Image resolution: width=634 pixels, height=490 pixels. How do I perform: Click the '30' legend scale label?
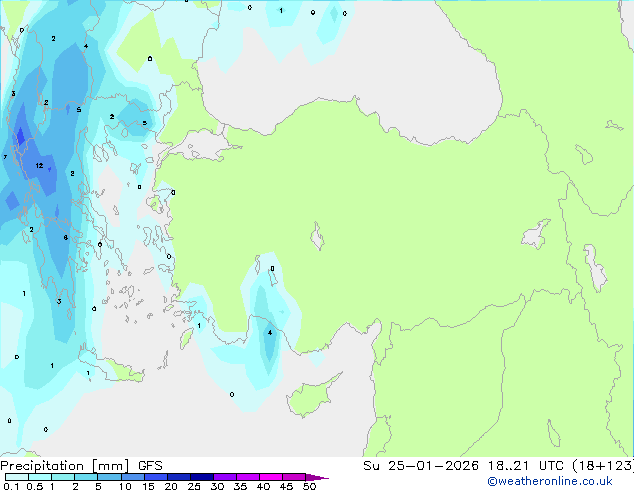[x=217, y=486]
